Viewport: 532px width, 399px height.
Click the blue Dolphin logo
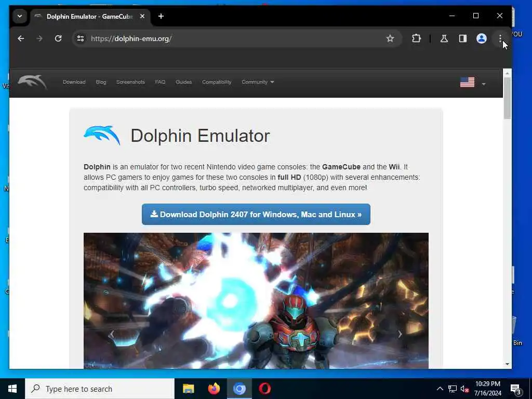(x=102, y=135)
